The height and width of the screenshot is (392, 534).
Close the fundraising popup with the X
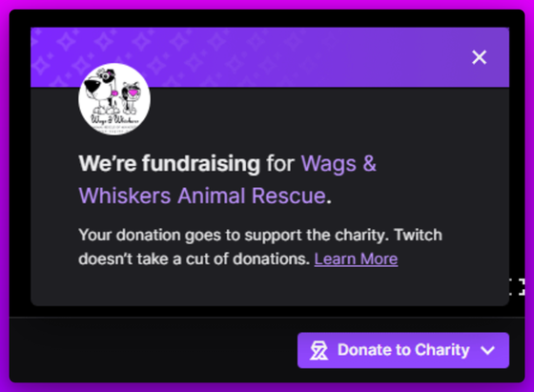click(x=479, y=57)
